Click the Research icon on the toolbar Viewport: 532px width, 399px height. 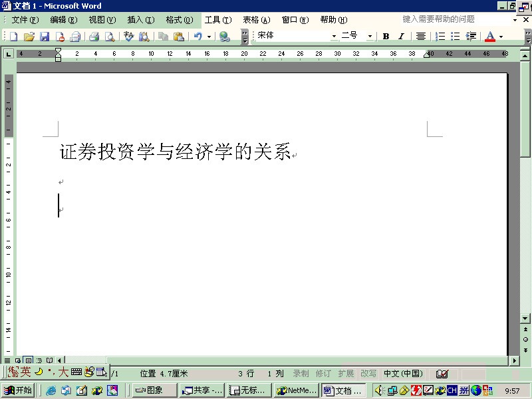(144, 37)
